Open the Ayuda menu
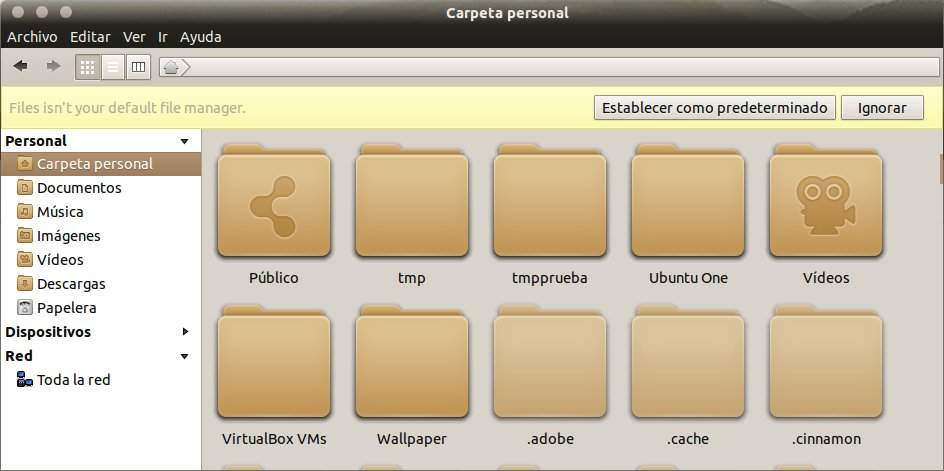Viewport: 944px width, 471px height. 200,37
